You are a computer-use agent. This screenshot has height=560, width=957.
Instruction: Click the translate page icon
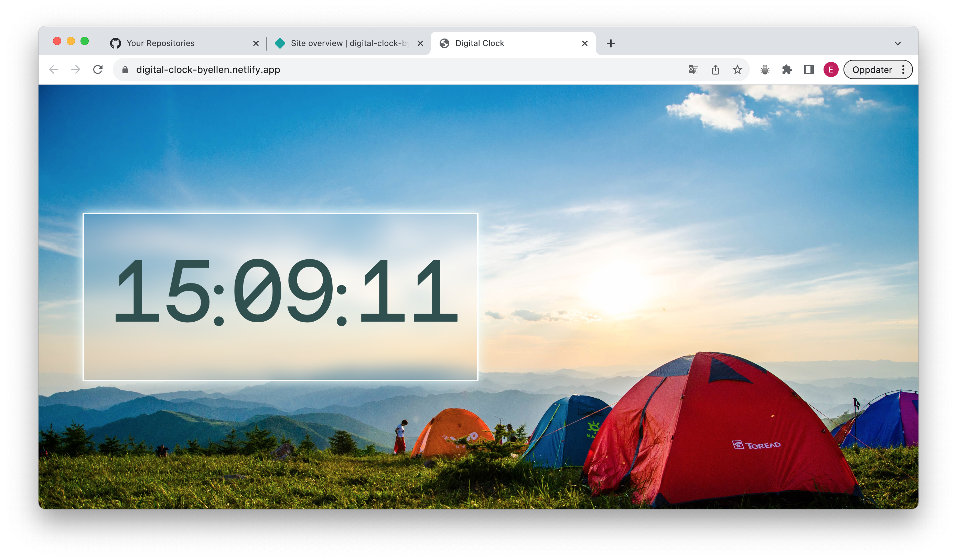click(693, 69)
